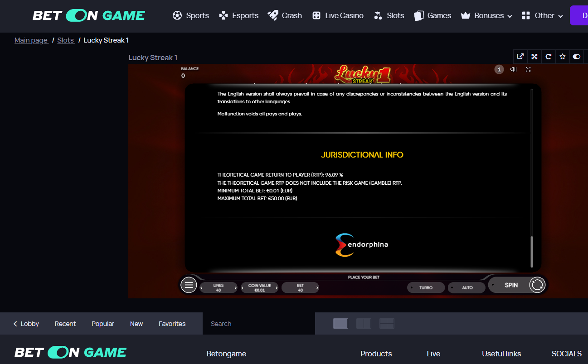Open the Sports section
Image resolution: width=588 pixels, height=364 pixels.
tap(191, 15)
